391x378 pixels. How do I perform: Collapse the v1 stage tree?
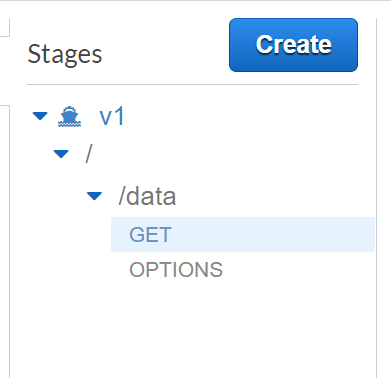pyautogui.click(x=40, y=116)
